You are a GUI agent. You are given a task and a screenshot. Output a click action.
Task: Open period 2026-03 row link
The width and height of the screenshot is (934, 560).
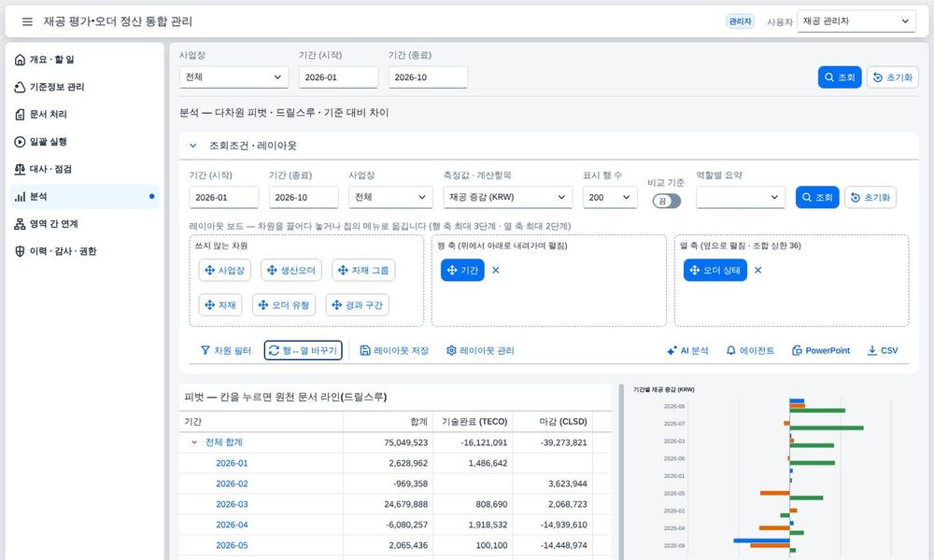click(232, 504)
